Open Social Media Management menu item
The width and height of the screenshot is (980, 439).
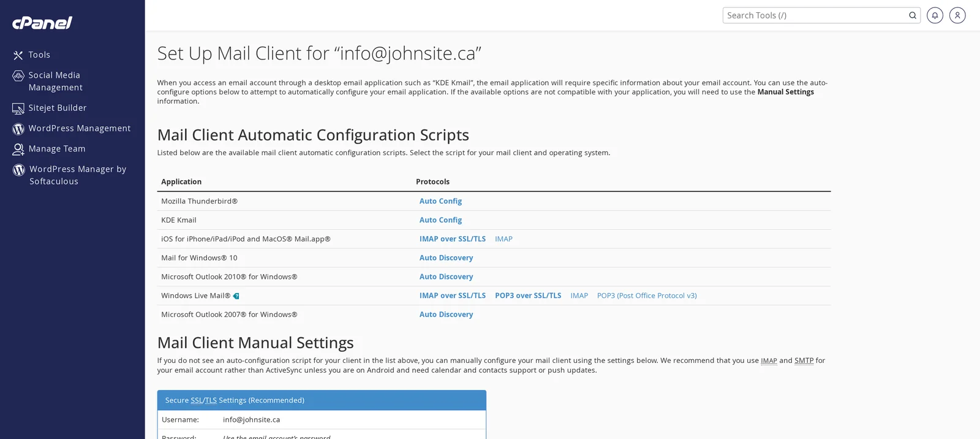(56, 82)
